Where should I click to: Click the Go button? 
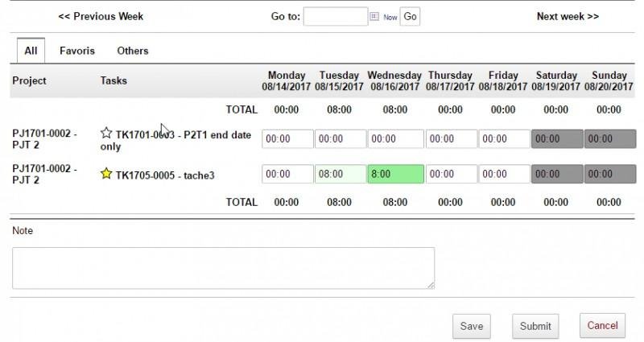coord(410,16)
